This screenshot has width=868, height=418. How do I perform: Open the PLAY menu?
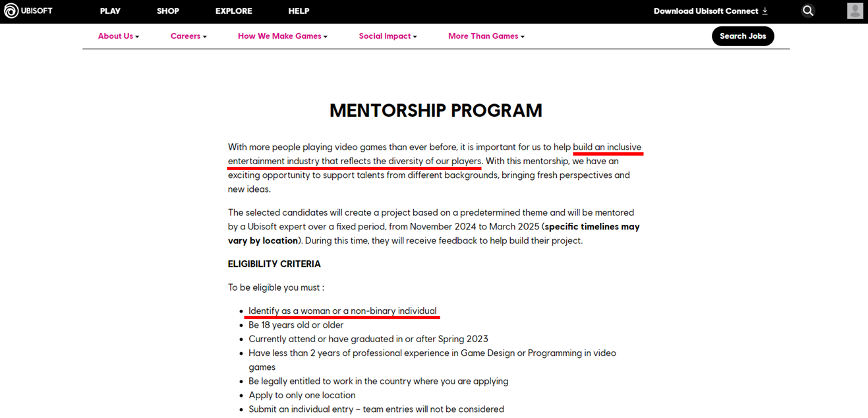click(110, 11)
